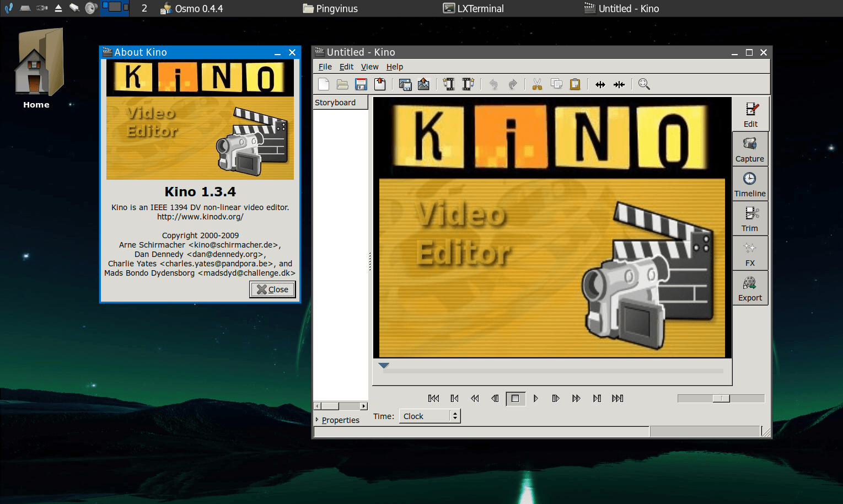Go to the previous scene
This screenshot has height=504, width=843.
[454, 398]
